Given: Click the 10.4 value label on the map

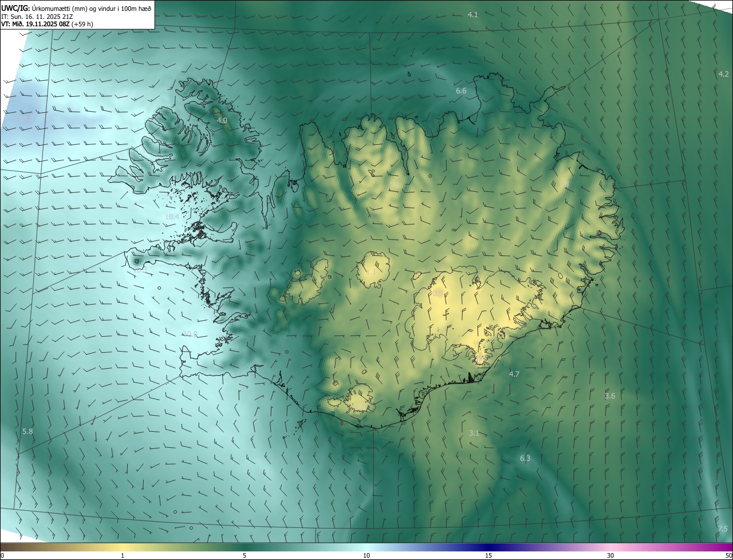Looking at the screenshot, I should (172, 216).
